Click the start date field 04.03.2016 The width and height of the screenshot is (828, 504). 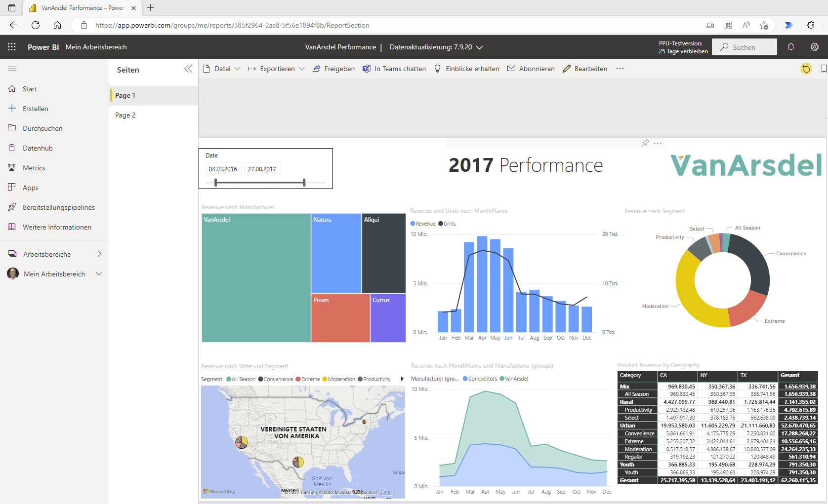[223, 169]
